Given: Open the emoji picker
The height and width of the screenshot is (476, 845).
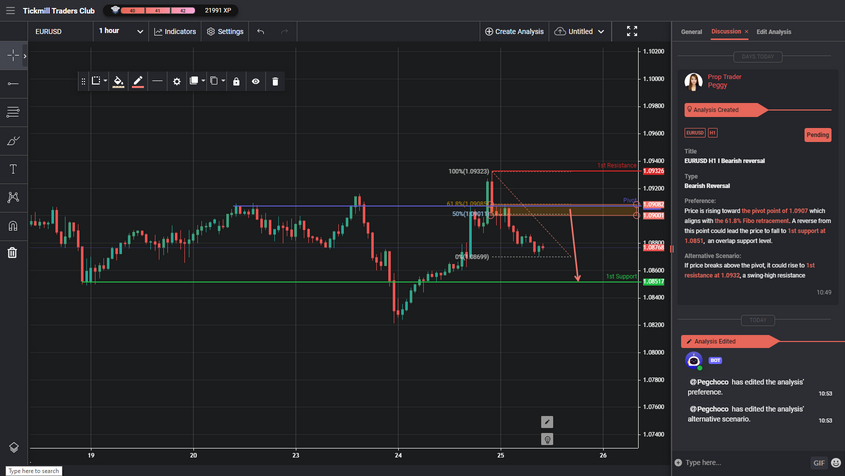Looking at the screenshot, I should (x=836, y=463).
